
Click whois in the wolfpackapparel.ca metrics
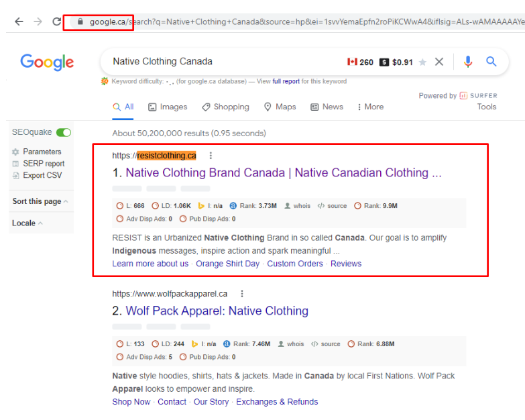pos(291,344)
